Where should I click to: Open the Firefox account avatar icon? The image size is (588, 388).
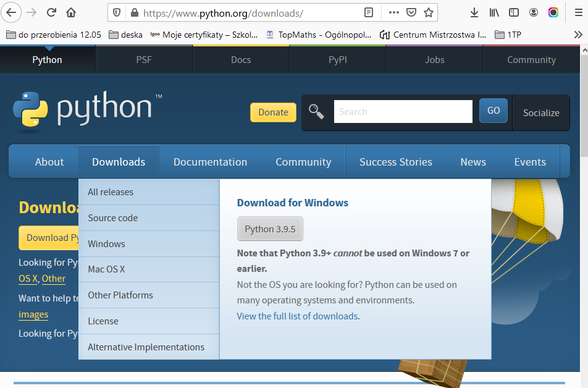point(533,13)
